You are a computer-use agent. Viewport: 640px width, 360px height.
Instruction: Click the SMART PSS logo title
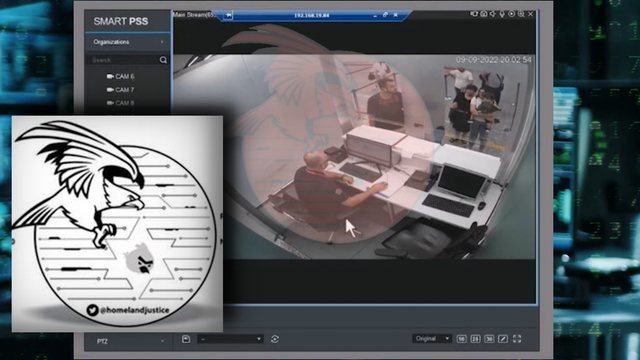tap(121, 21)
